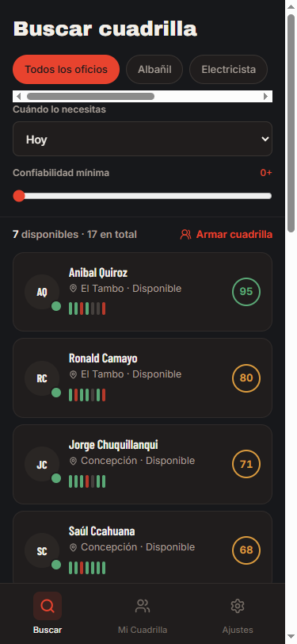Click the 95 score circle for Anibal Quiroz

(x=246, y=292)
